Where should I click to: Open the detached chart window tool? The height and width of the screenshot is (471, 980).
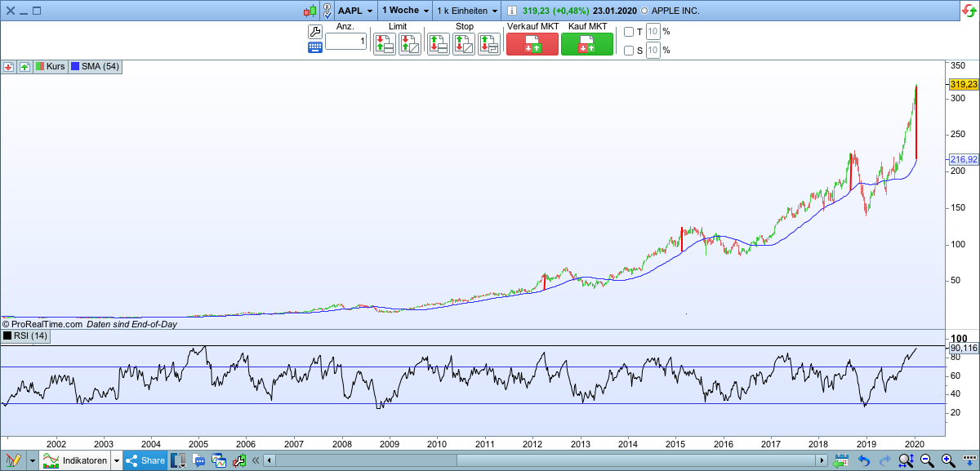[x=218, y=460]
